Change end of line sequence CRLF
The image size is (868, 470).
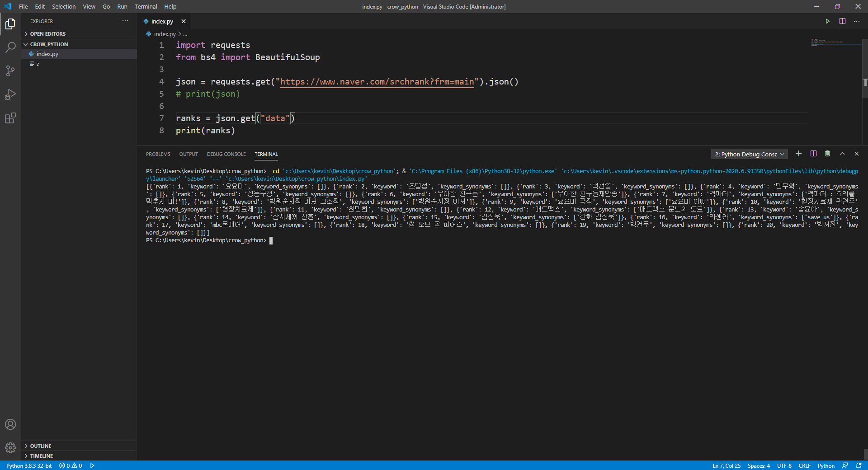[804, 465]
